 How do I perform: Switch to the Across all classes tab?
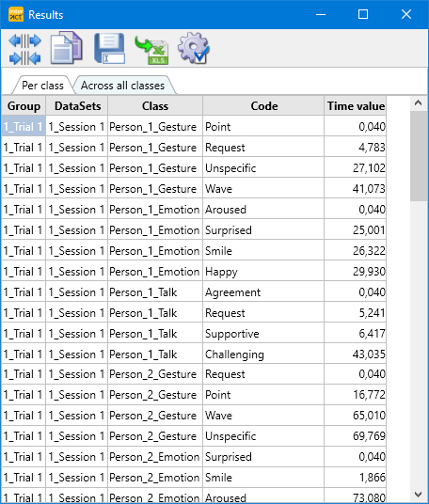coord(122,86)
